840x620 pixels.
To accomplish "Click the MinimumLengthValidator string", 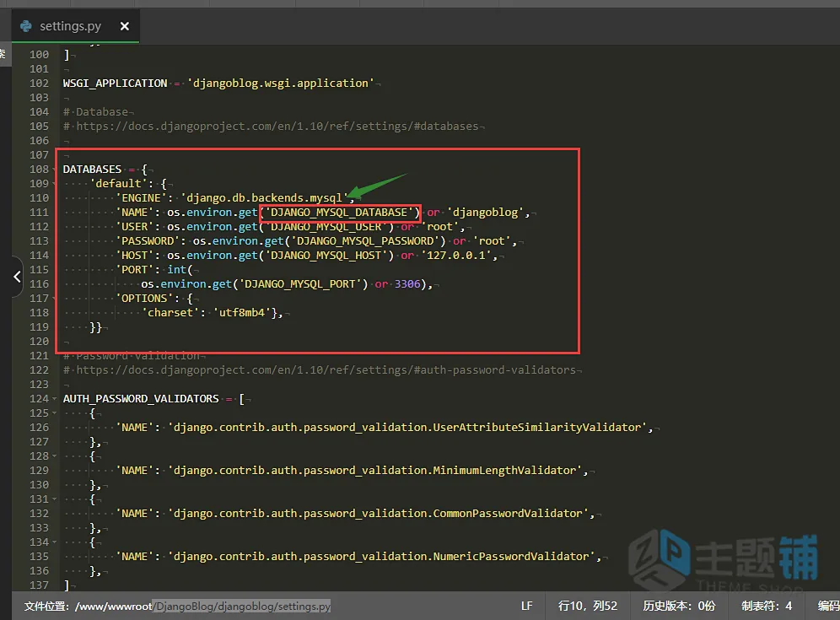I will pos(375,471).
